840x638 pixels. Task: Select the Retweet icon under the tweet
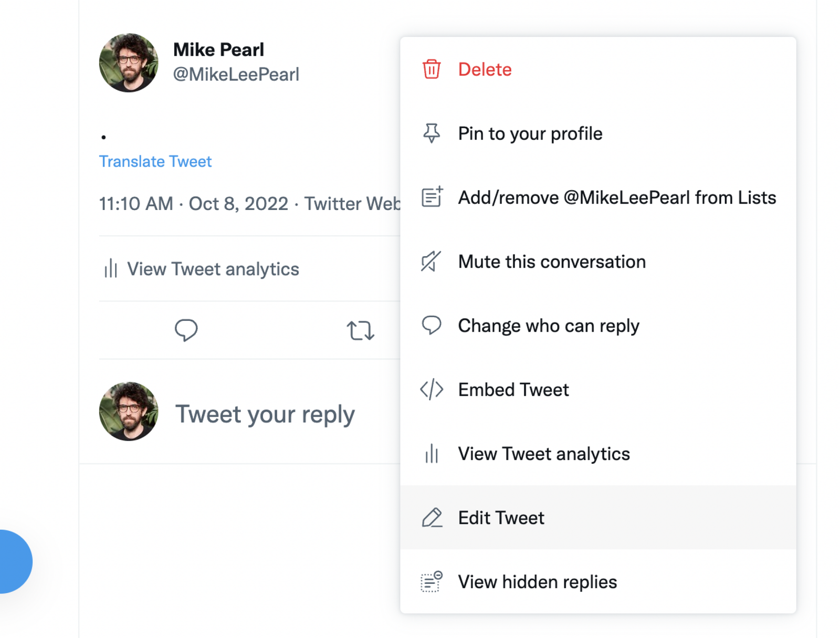(x=361, y=330)
